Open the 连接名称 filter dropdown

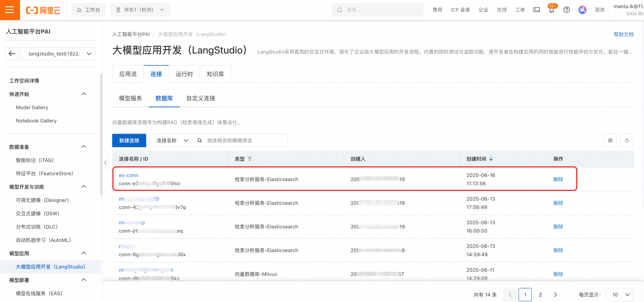171,140
